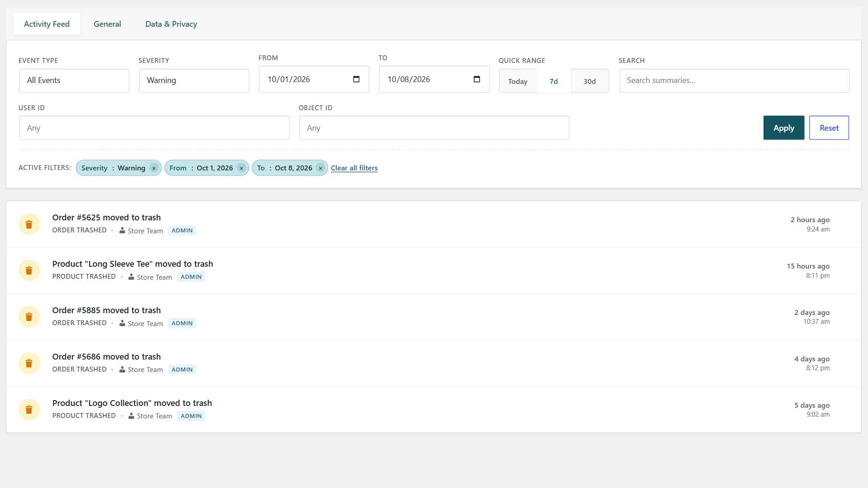Click user icon in Order #5625 row
Viewport: 868px width, 488px height.
[x=122, y=230]
